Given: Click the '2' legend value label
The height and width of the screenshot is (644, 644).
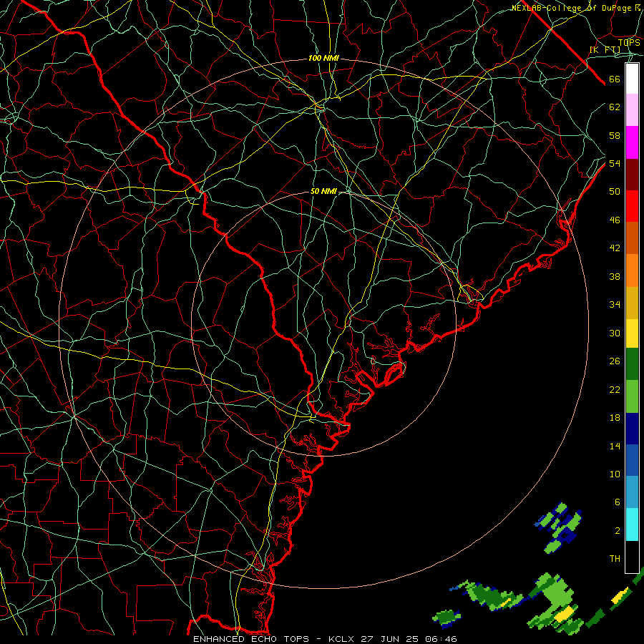Looking at the screenshot, I should [618, 531].
